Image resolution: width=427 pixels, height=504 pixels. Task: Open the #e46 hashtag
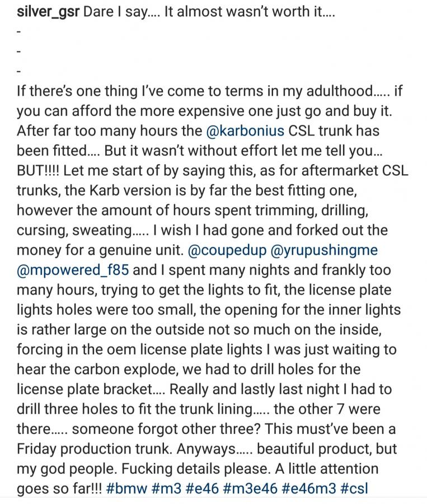point(202,488)
